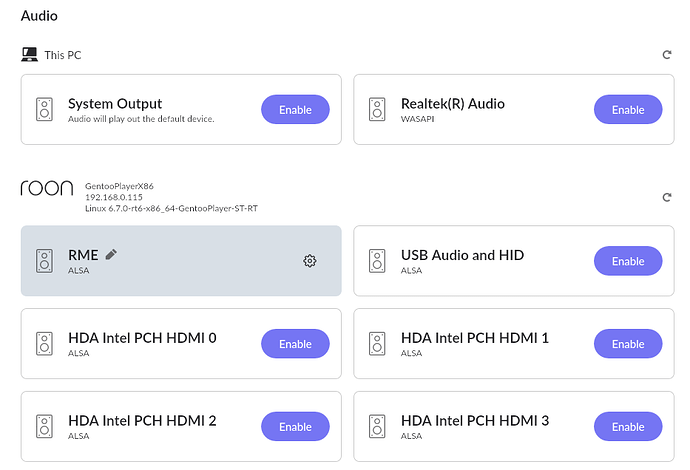Click the USB Audio and HID title
690x470 pixels.
(x=462, y=255)
